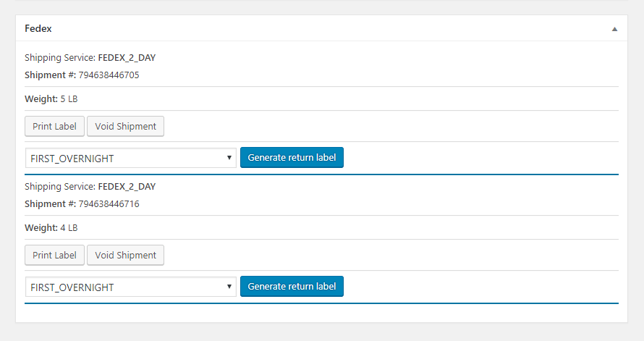Collapse the Fedex panel with the triangle arrow

coord(614,29)
